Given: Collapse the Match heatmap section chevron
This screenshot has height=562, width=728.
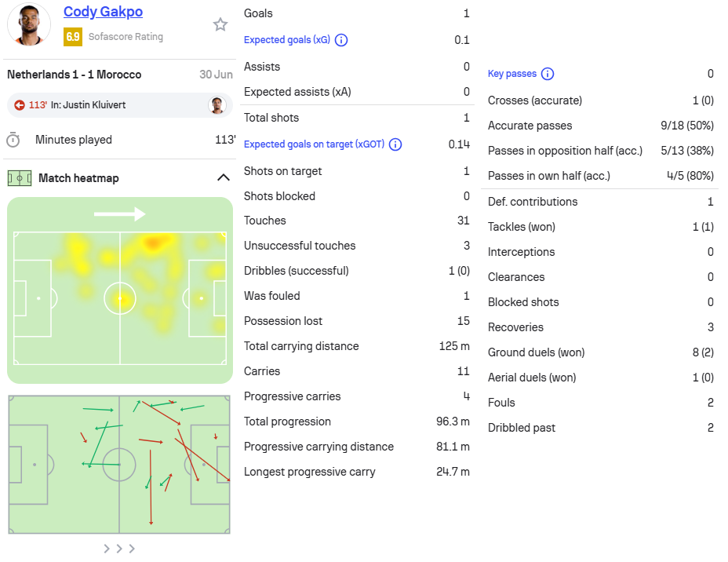Looking at the screenshot, I should point(224,177).
